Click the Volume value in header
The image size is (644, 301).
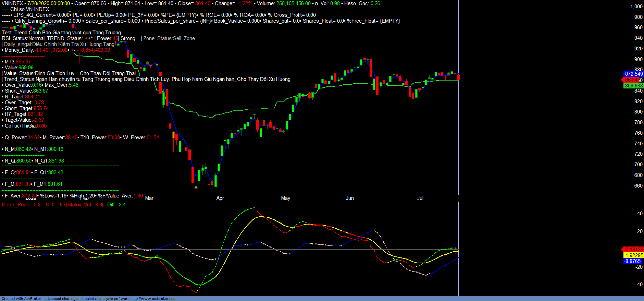pyautogui.click(x=293, y=3)
